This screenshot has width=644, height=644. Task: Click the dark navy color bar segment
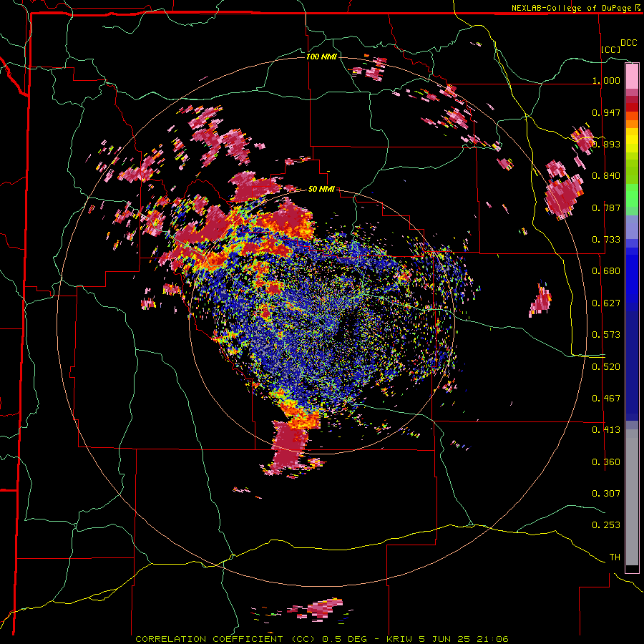click(x=632, y=366)
